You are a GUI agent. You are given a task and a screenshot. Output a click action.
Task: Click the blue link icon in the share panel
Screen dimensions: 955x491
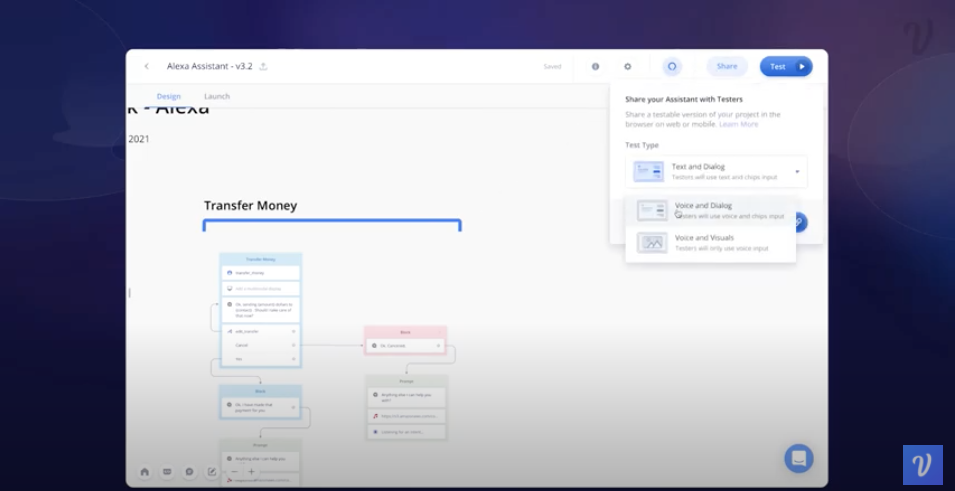(800, 222)
